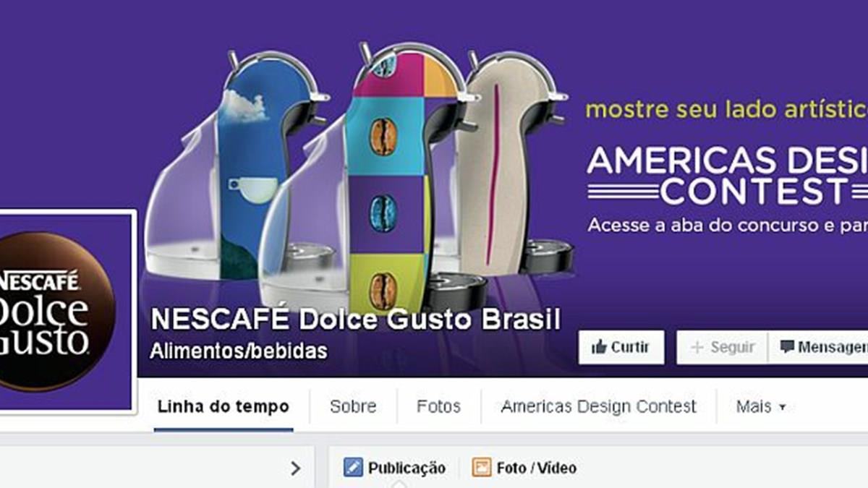The image size is (868, 488).
Task: Click the speech bubble Mensagem icon
Action: [x=788, y=347]
